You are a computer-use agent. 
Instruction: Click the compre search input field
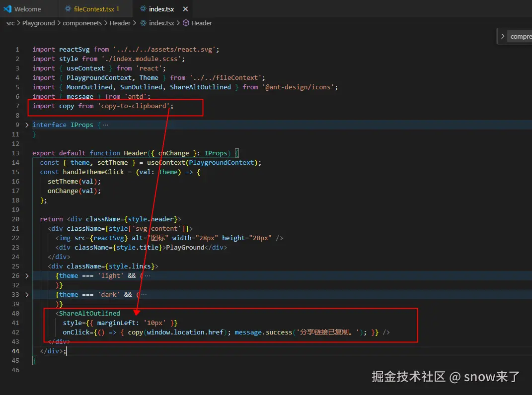520,36
